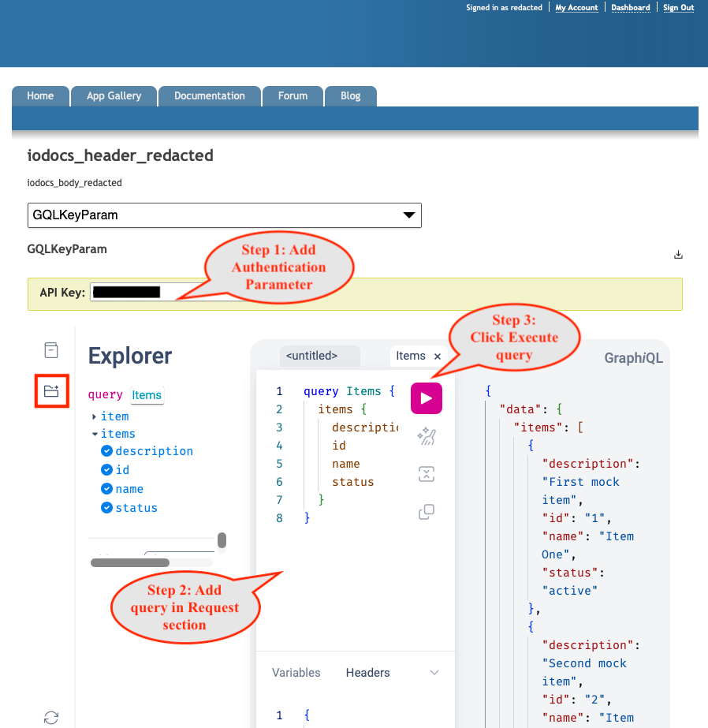The image size is (708, 728).
Task: Collapse the items node in Explorer
Action: point(95,434)
